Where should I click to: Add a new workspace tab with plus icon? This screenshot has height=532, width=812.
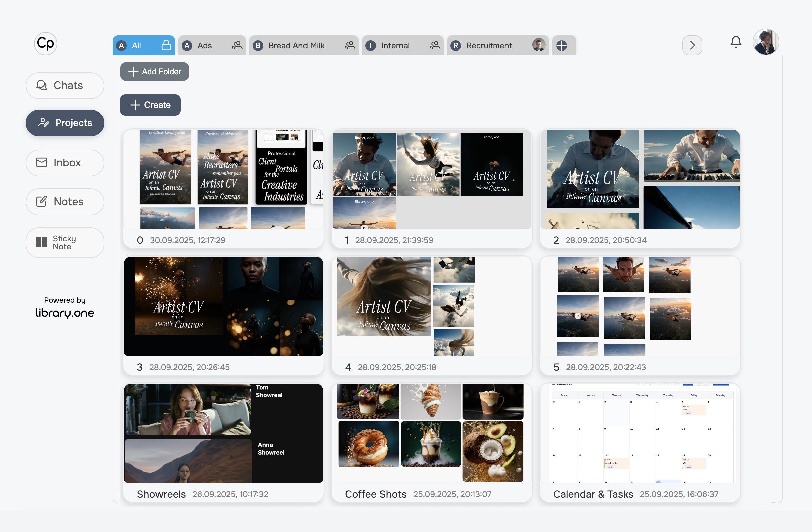(562, 45)
